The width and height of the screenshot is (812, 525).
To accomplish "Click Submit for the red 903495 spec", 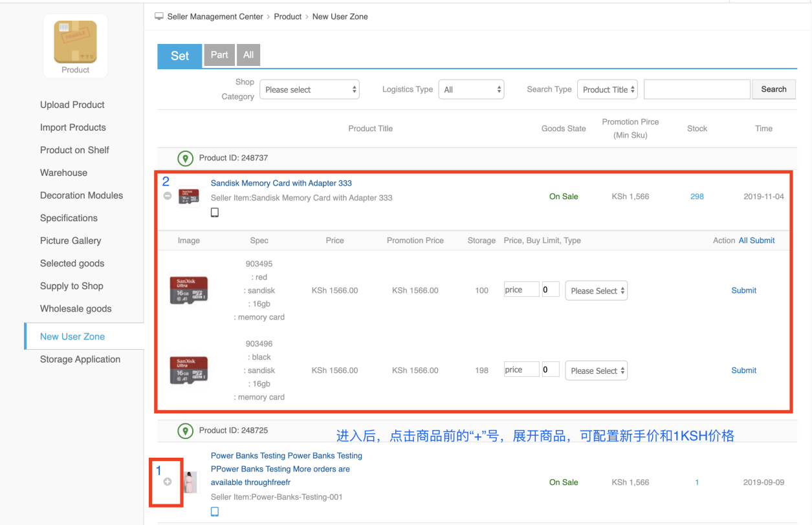I will pos(744,290).
